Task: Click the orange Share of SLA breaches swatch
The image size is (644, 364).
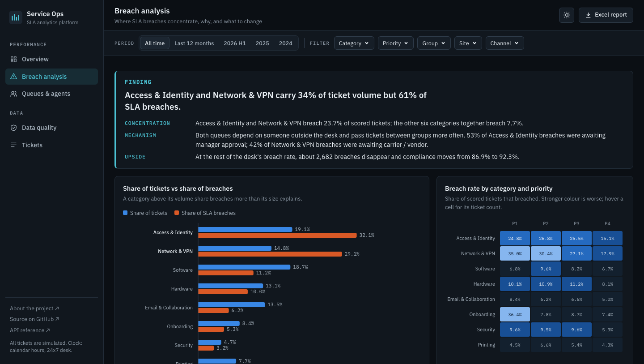Action: click(x=177, y=213)
